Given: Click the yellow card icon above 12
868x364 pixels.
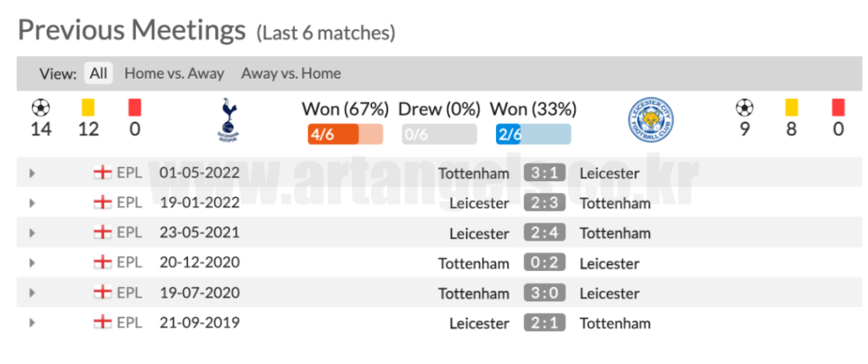Looking at the screenshot, I should [87, 108].
